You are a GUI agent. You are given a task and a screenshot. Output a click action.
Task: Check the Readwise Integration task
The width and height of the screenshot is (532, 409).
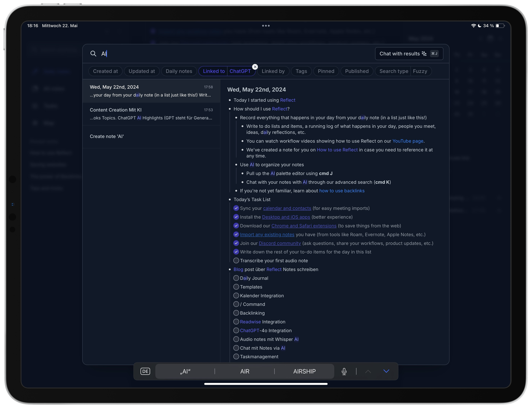pyautogui.click(x=236, y=322)
